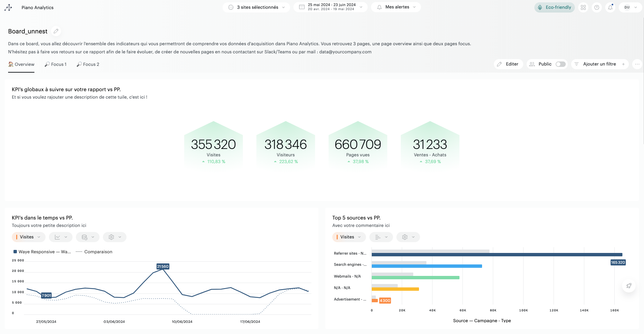Click the Source — Campagne - Type axis title
This screenshot has width=644, height=334.
coord(482,321)
